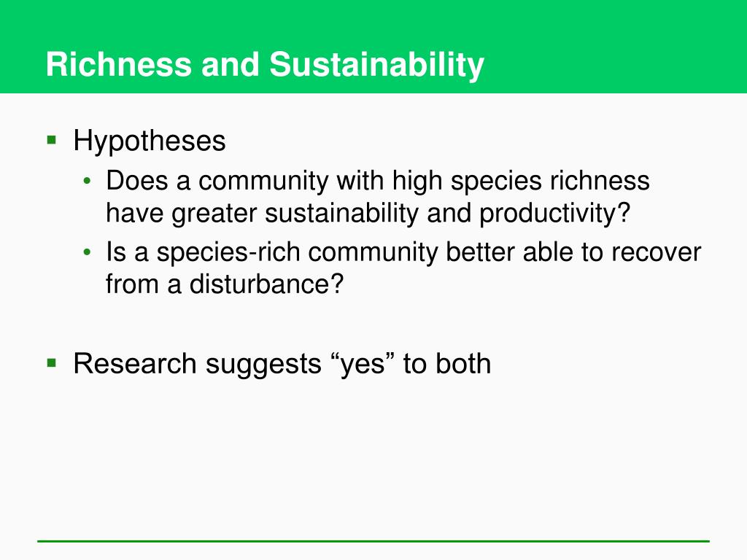Click the word 'Richness' in the title

[x=119, y=65]
